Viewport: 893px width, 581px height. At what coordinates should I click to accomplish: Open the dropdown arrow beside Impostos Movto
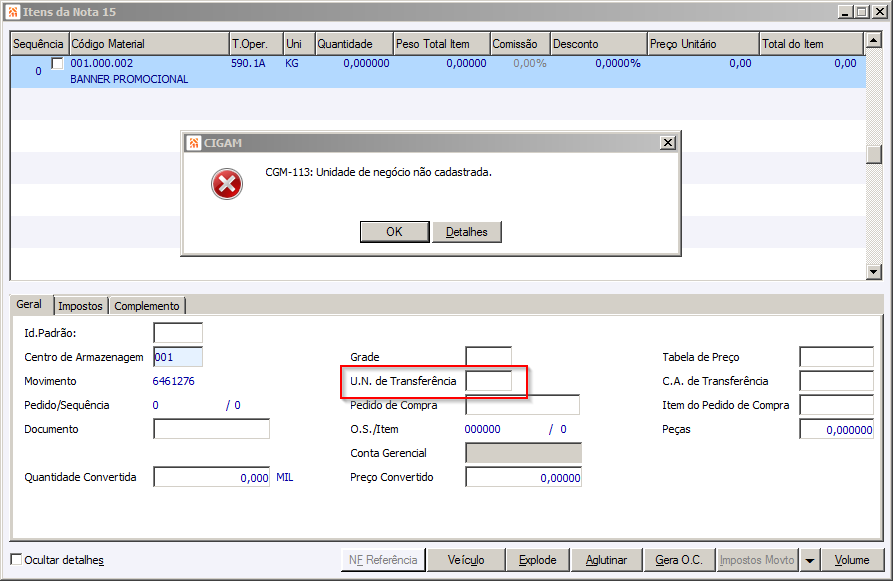pyautogui.click(x=809, y=560)
